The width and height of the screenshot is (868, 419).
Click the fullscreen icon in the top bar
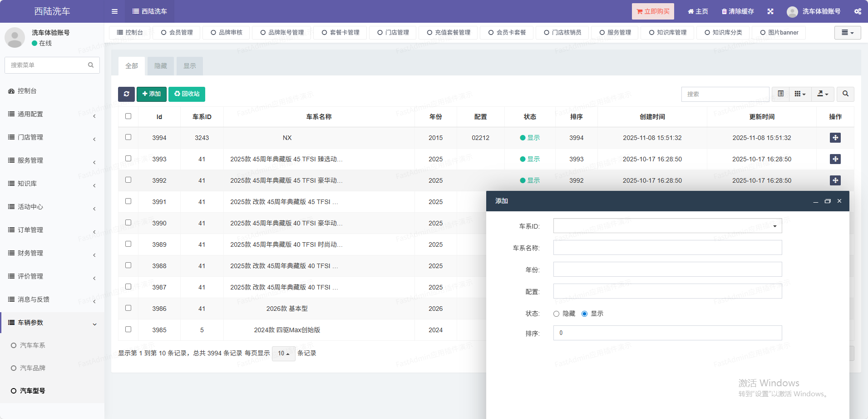click(x=770, y=11)
